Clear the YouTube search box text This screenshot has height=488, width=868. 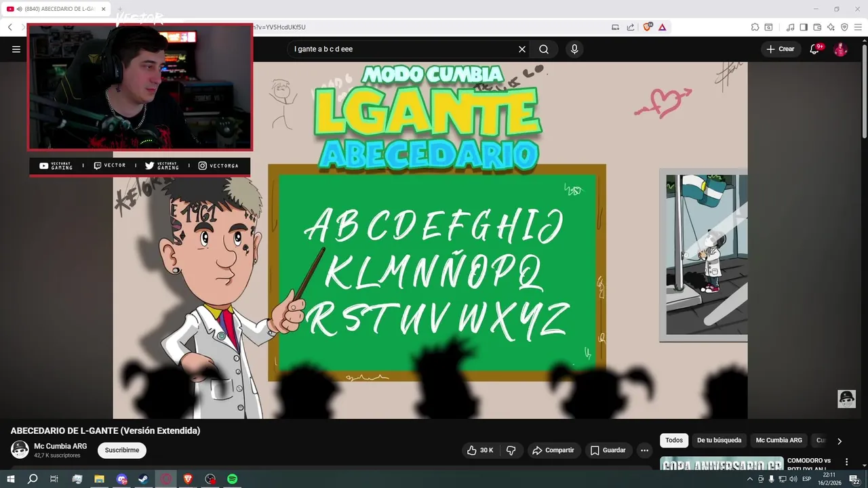[x=522, y=49]
